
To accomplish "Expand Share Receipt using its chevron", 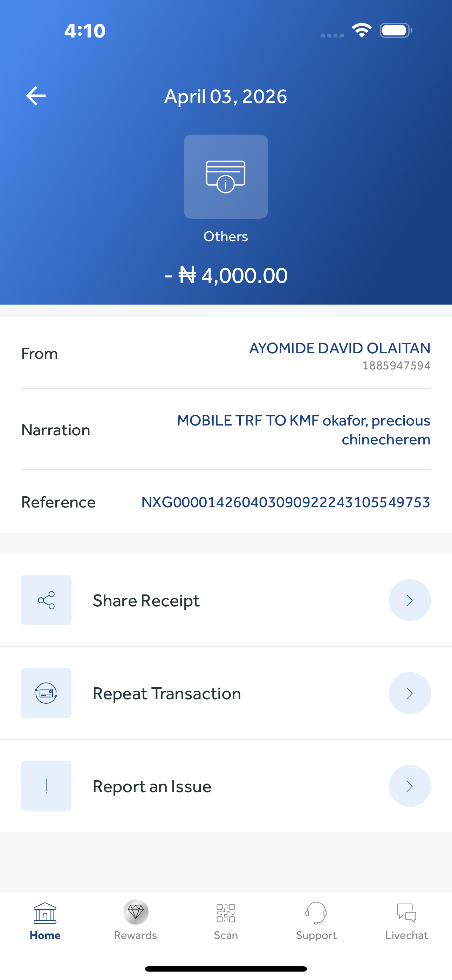I will (x=409, y=600).
